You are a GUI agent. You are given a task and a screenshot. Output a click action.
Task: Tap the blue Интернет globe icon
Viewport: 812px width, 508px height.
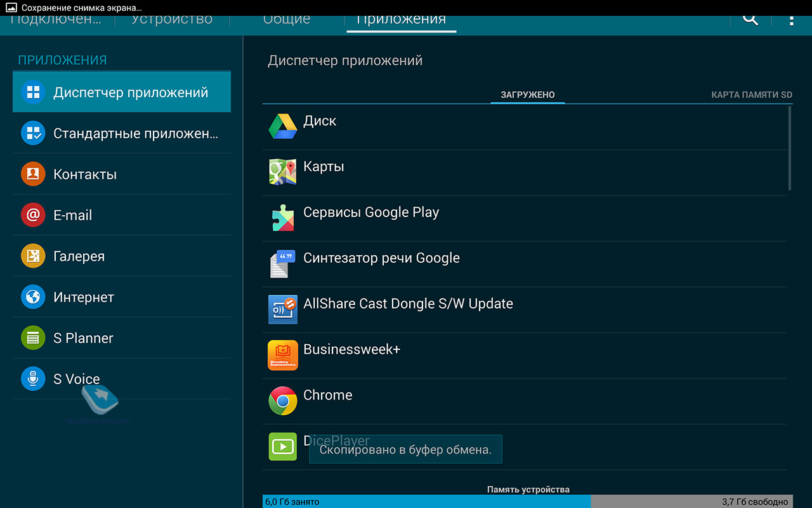point(33,297)
